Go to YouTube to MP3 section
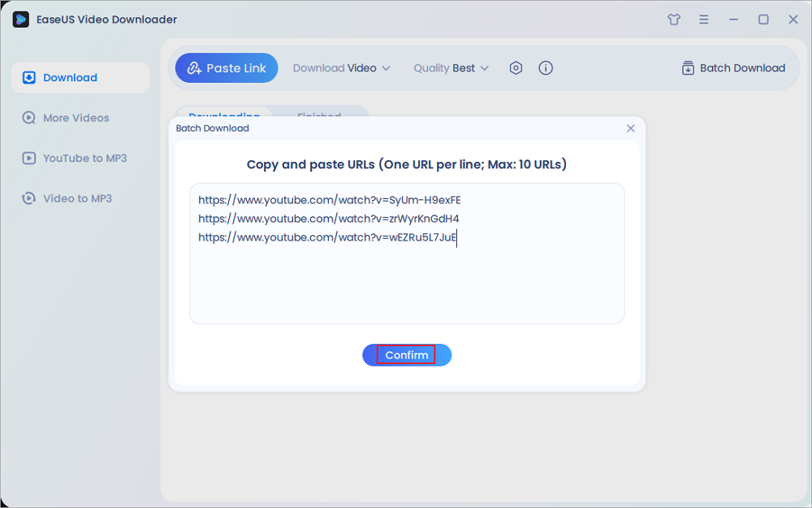The image size is (812, 508). (x=74, y=158)
